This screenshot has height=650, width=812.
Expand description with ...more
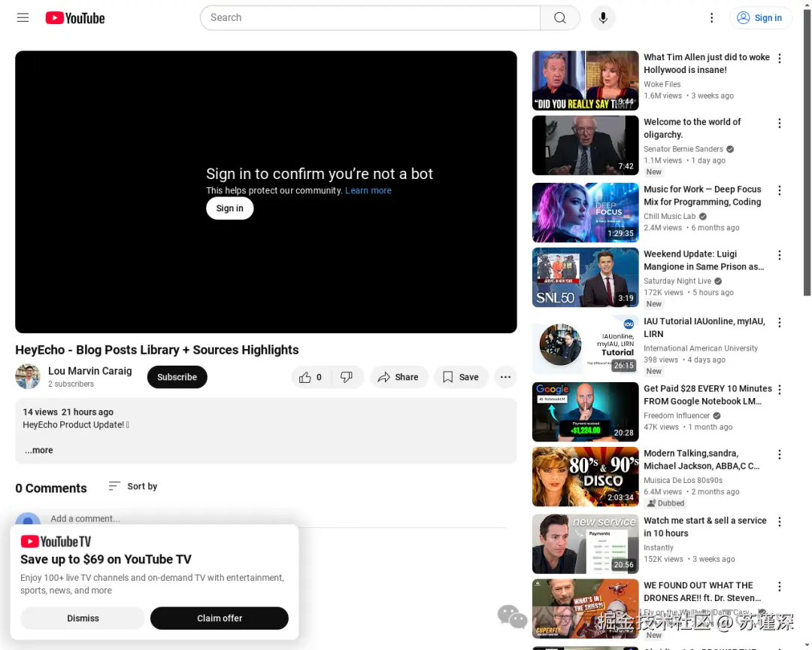coord(39,450)
